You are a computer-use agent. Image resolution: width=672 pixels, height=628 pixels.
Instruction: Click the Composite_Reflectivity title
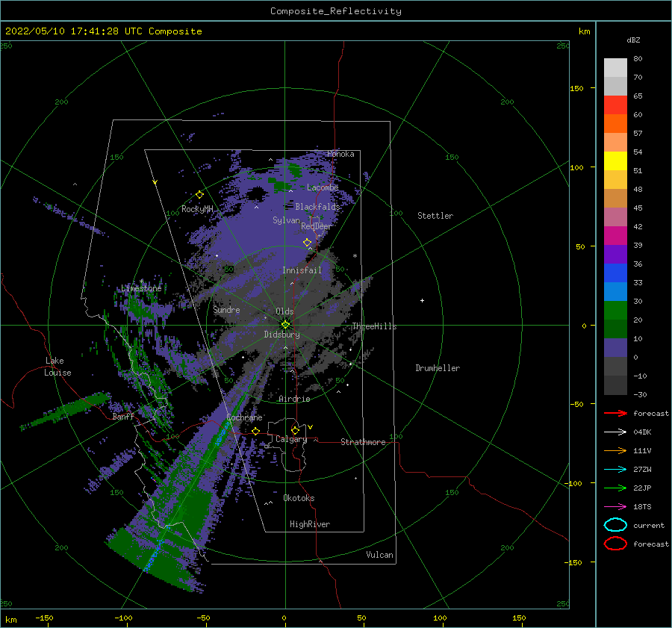(336, 11)
